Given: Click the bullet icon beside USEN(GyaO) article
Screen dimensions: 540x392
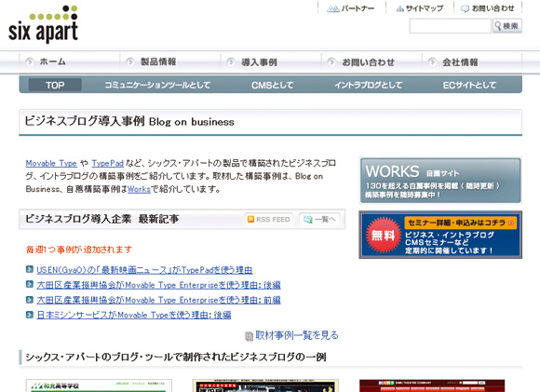Looking at the screenshot, I should (x=30, y=269).
